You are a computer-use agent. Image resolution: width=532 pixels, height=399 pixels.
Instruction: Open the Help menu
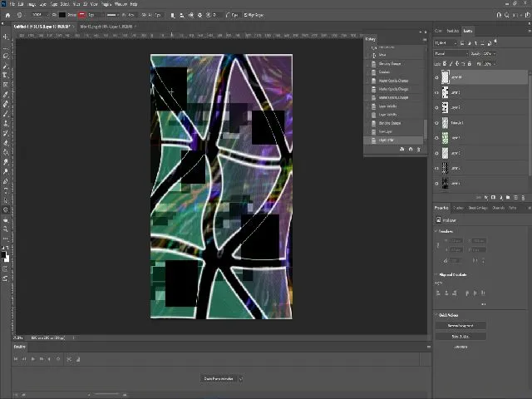(x=134, y=4)
